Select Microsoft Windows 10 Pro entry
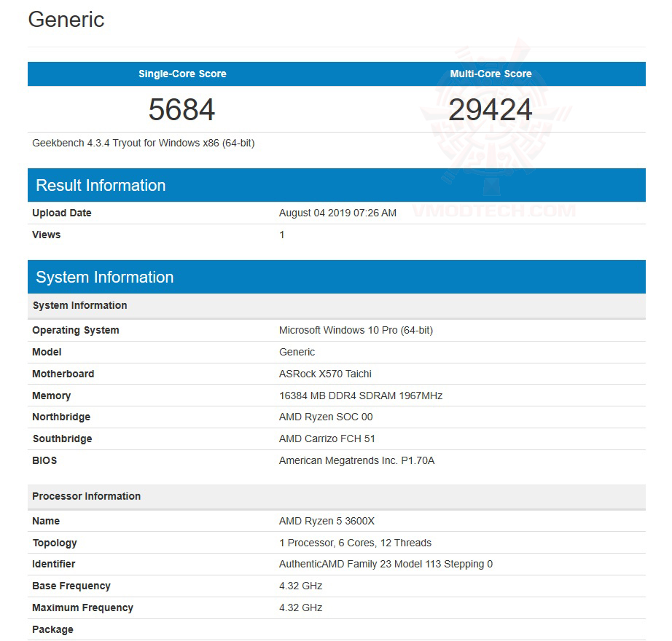The width and height of the screenshot is (672, 641). tap(356, 330)
